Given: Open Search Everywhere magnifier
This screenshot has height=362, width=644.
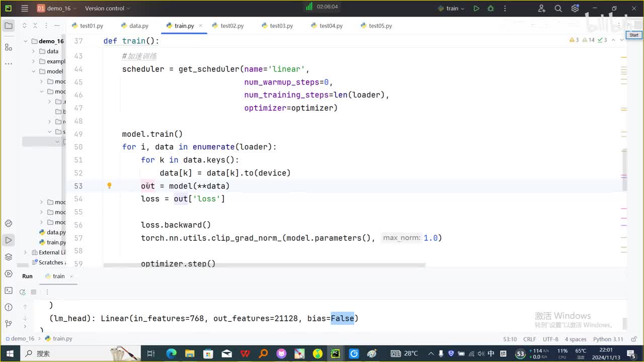Looking at the screenshot, I should coord(558,9).
